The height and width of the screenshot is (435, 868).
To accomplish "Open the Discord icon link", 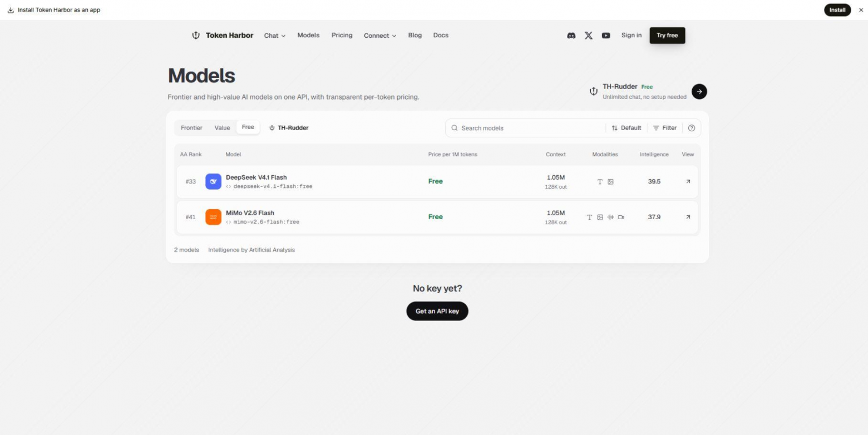I will [x=571, y=36].
